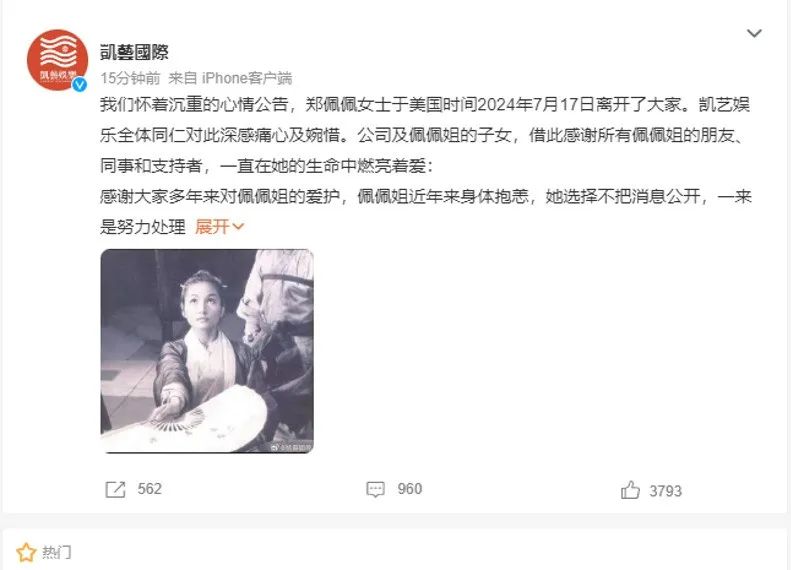
Task: Open the black-and-white photo thumbnail
Action: [x=207, y=351]
